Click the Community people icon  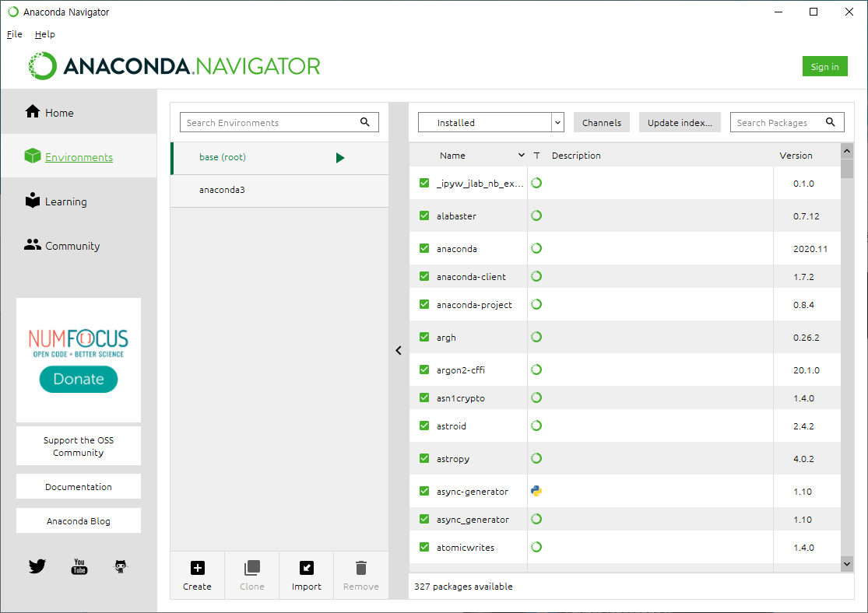(33, 244)
